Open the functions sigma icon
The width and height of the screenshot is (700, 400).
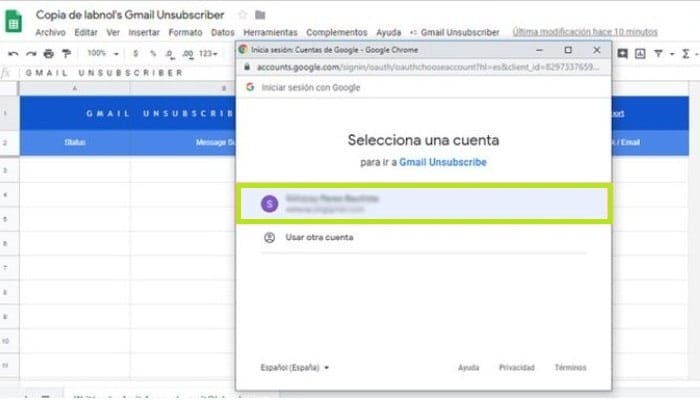point(686,54)
